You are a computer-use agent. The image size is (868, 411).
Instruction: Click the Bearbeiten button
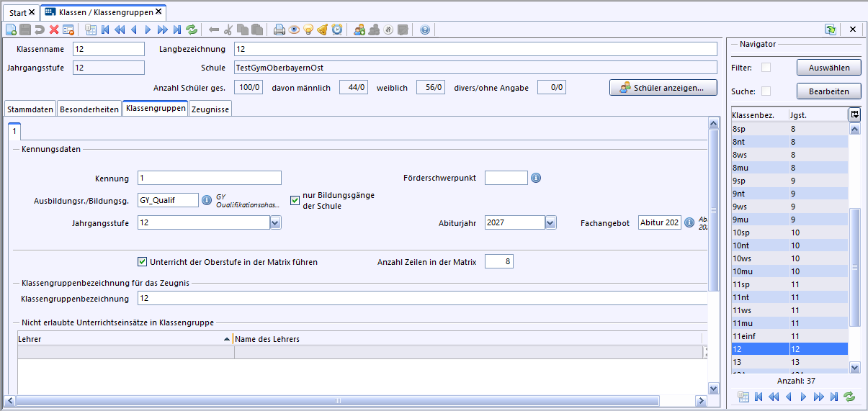coord(829,91)
